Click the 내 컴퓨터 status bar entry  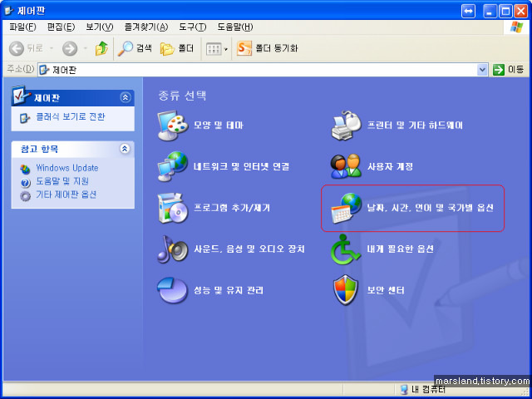422,390
